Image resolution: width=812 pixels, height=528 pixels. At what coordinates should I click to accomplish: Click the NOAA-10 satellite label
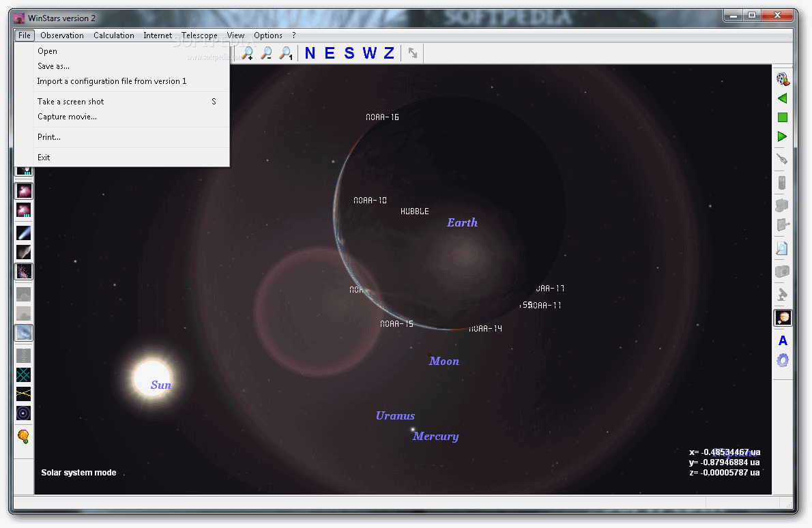(370, 201)
